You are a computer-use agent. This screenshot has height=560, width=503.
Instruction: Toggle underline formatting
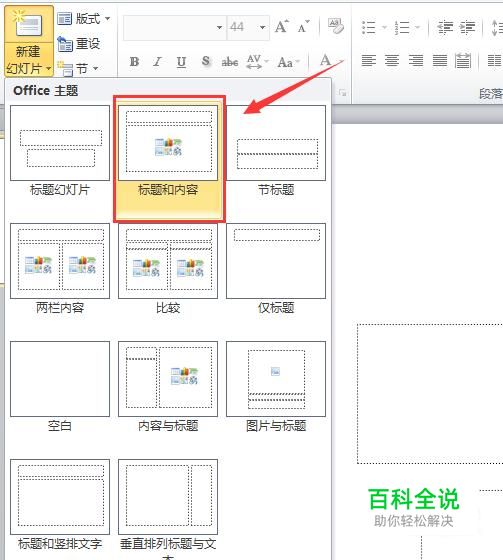click(x=181, y=62)
